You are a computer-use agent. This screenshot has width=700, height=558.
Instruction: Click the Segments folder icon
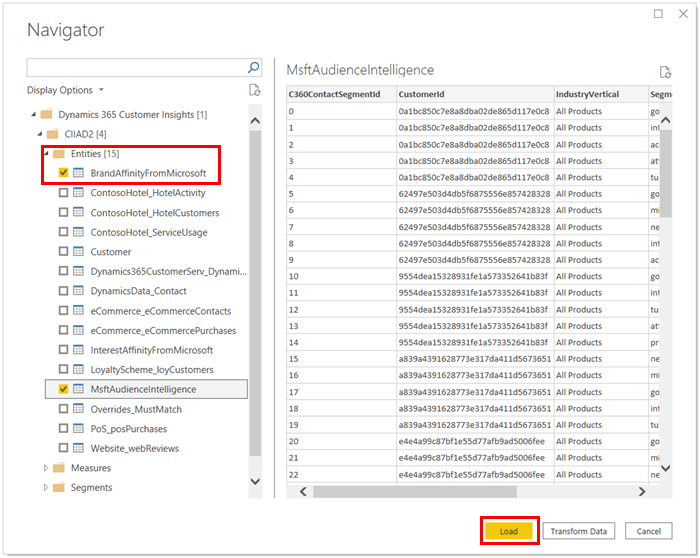(x=59, y=487)
